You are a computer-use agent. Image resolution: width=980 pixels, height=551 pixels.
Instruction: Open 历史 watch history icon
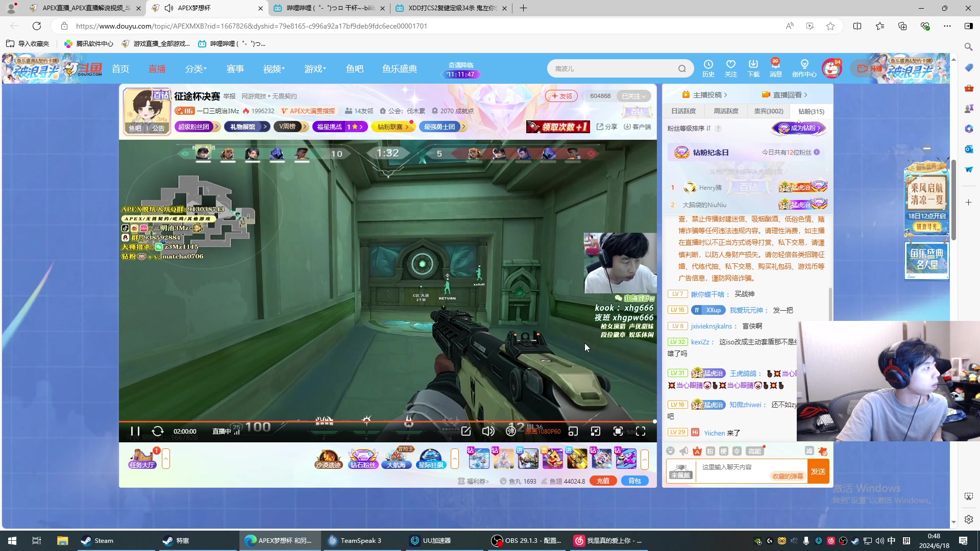pos(708,68)
